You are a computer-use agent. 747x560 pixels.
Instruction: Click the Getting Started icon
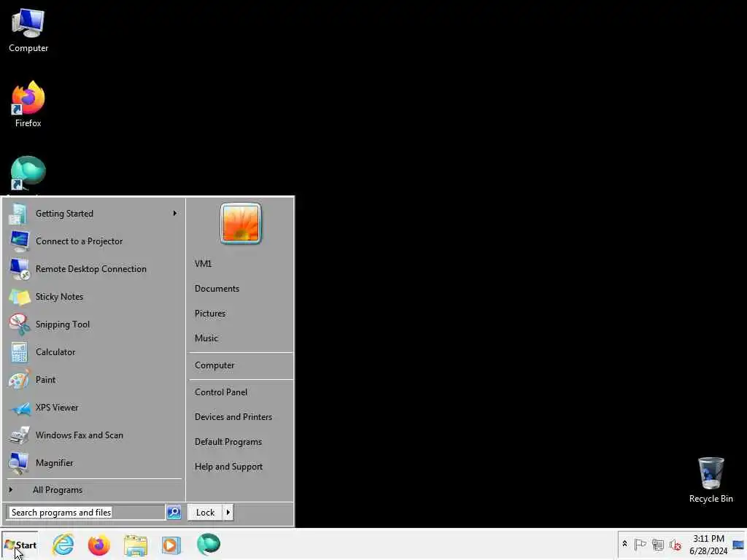tap(18, 214)
